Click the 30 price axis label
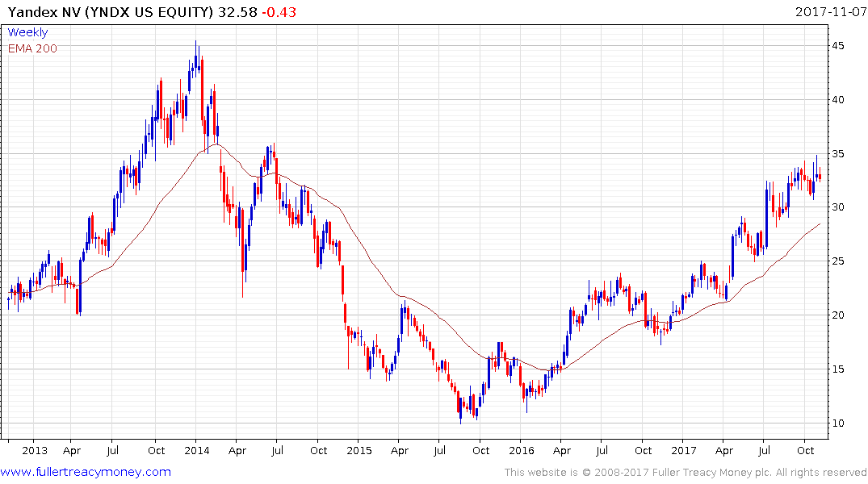Image resolution: width=868 pixels, height=484 pixels. tap(837, 207)
